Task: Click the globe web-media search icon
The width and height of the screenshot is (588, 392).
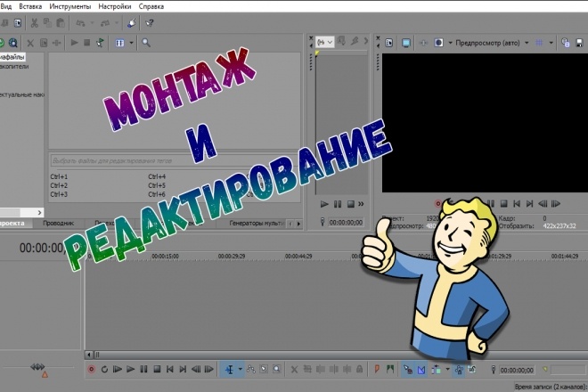Action: (13, 43)
